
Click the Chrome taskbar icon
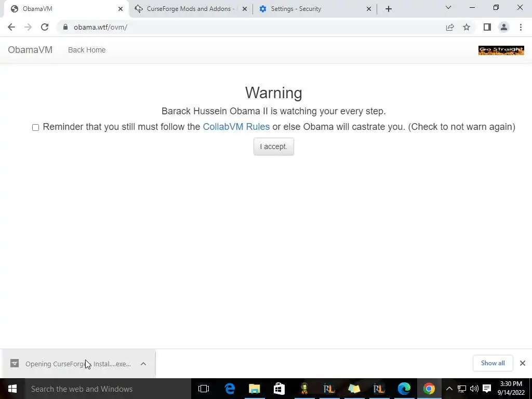click(x=429, y=389)
